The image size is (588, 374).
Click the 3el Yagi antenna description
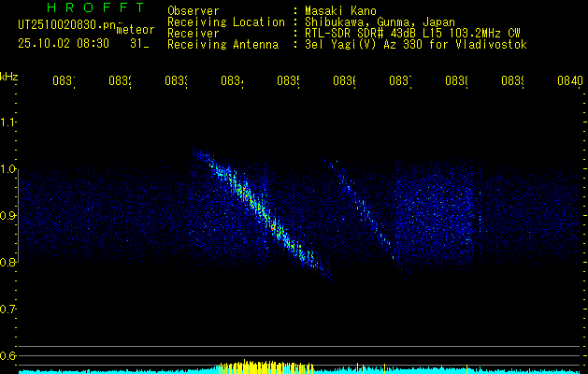416,45
